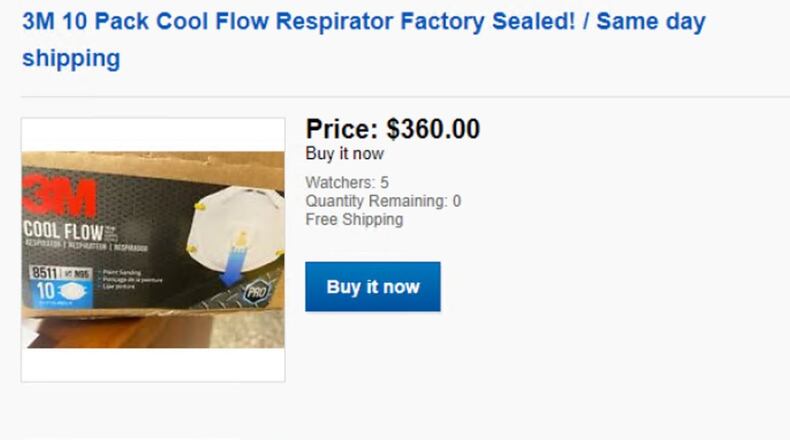Click the word shipping on title's second line
The image size is (790, 440).
point(71,59)
